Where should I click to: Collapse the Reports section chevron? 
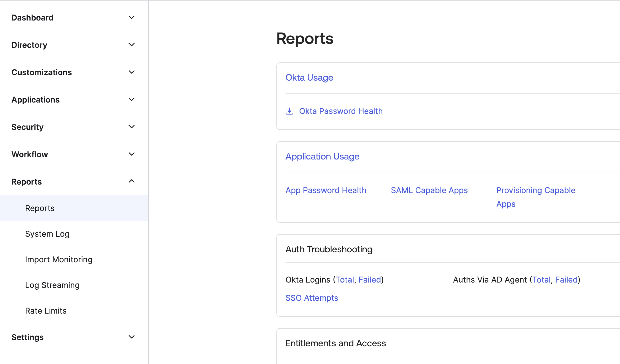pyautogui.click(x=131, y=181)
